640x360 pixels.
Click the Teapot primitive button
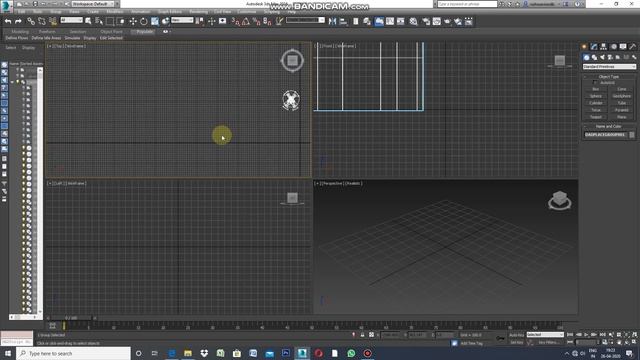pos(596,117)
